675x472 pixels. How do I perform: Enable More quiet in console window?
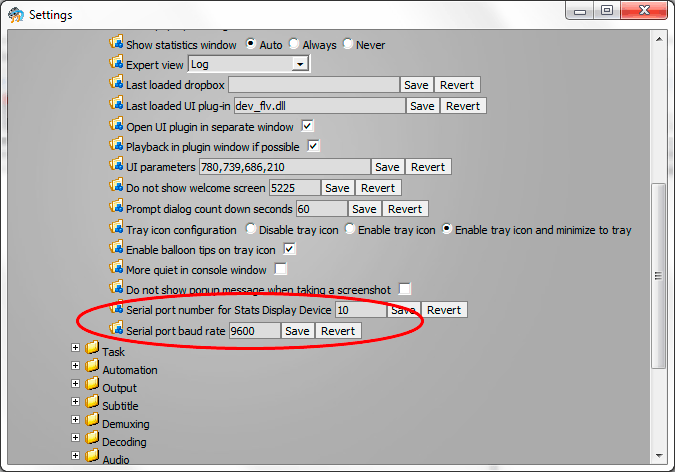pyautogui.click(x=281, y=269)
